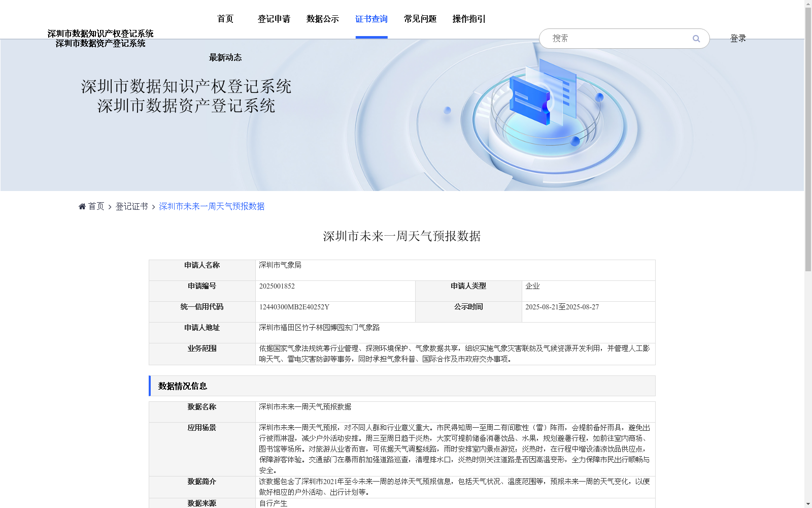Click the banner title 深圳市数据知识产权登记系统
This screenshot has height=508, width=812.
pyautogui.click(x=186, y=86)
